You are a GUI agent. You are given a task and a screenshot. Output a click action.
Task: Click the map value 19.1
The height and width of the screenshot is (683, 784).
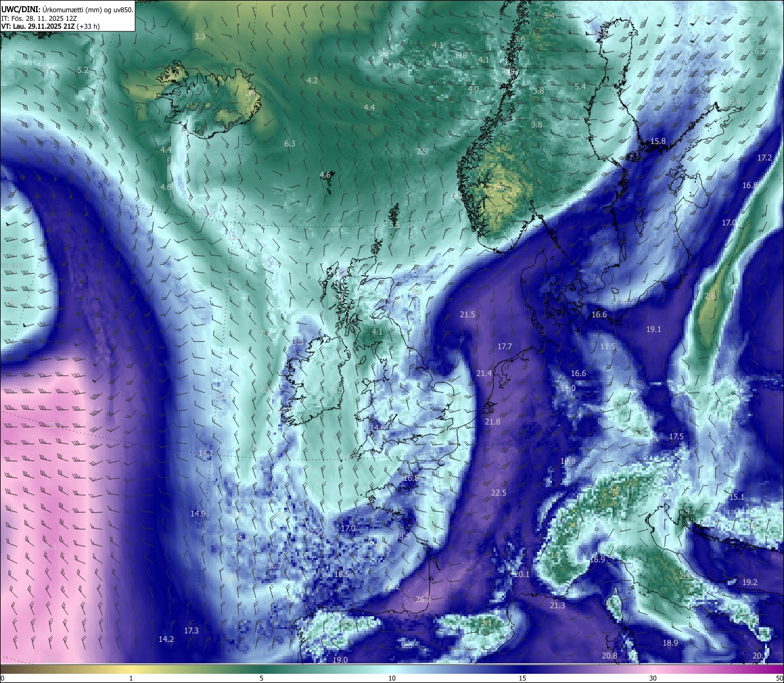point(654,330)
